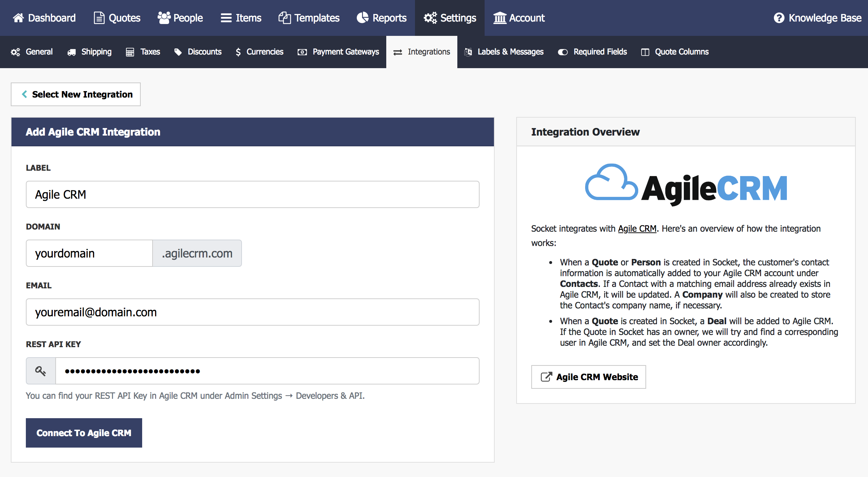Click into the Domain input field
The height and width of the screenshot is (477, 868).
click(x=89, y=253)
